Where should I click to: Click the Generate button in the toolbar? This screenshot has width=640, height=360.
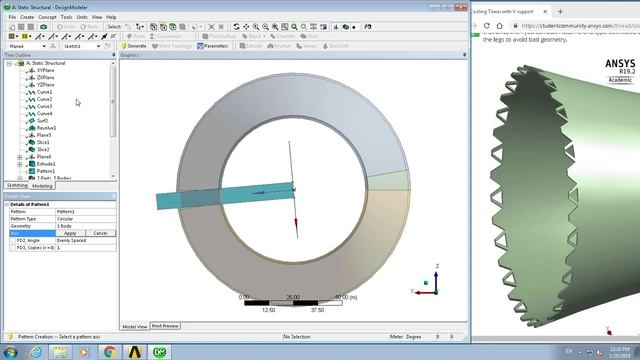coord(133,46)
